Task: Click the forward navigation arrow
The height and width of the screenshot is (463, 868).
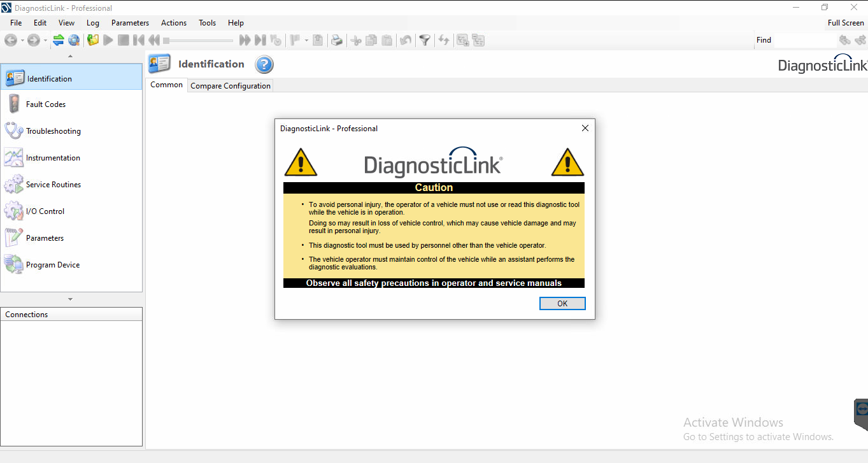Action: [34, 40]
